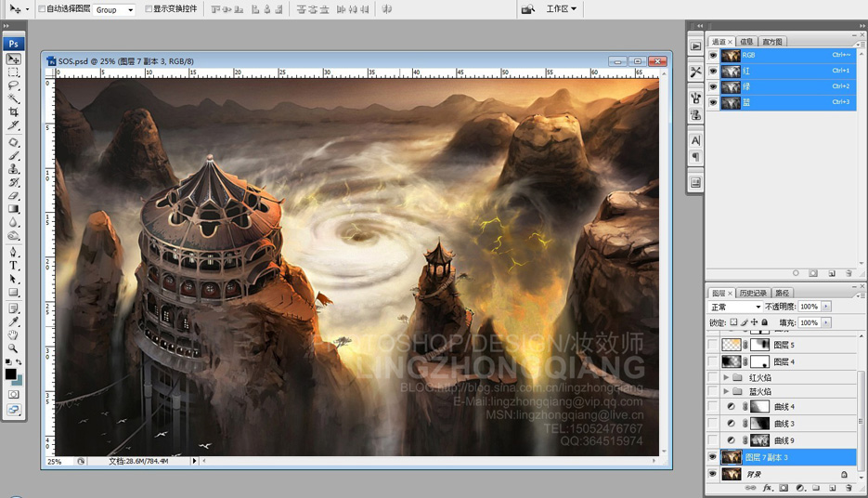Expand the 蓝火焰 layer group
Image resolution: width=868 pixels, height=498 pixels.
pos(726,391)
